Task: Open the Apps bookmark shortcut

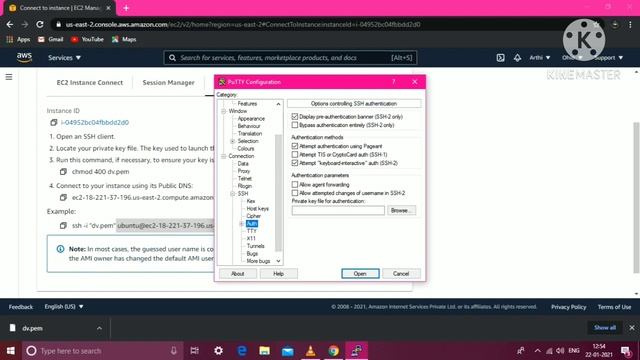Action: pos(18,39)
